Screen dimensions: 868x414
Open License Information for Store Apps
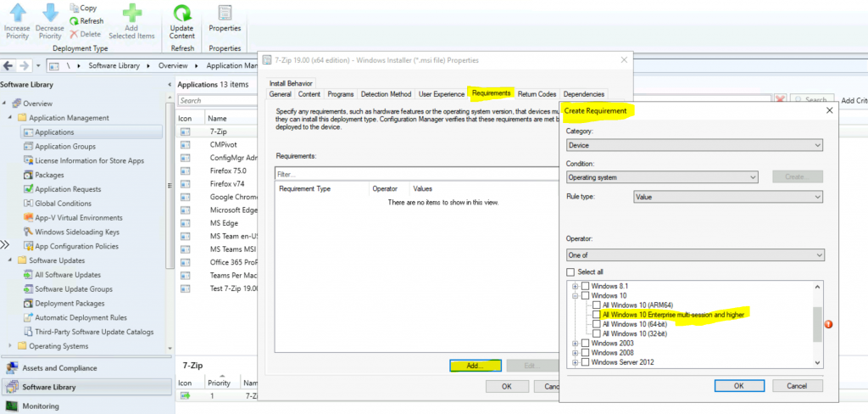click(x=89, y=160)
